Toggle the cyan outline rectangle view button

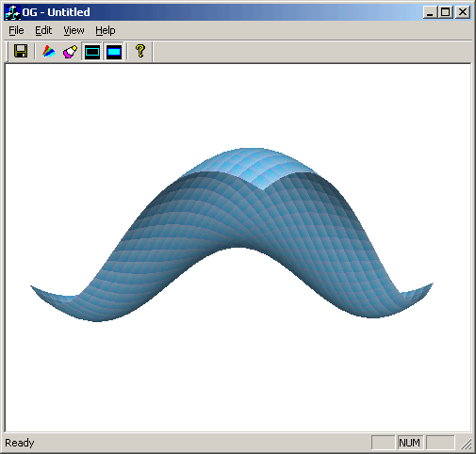pyautogui.click(x=92, y=51)
